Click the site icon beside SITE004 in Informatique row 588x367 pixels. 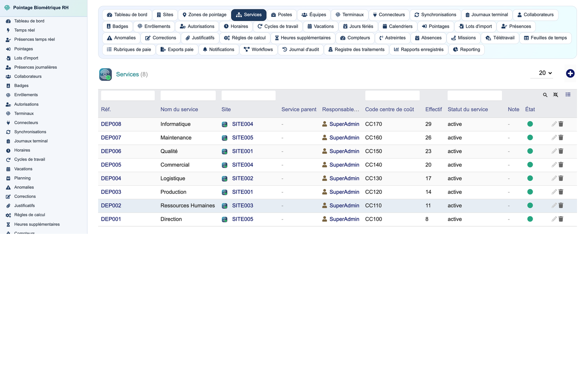click(x=225, y=124)
